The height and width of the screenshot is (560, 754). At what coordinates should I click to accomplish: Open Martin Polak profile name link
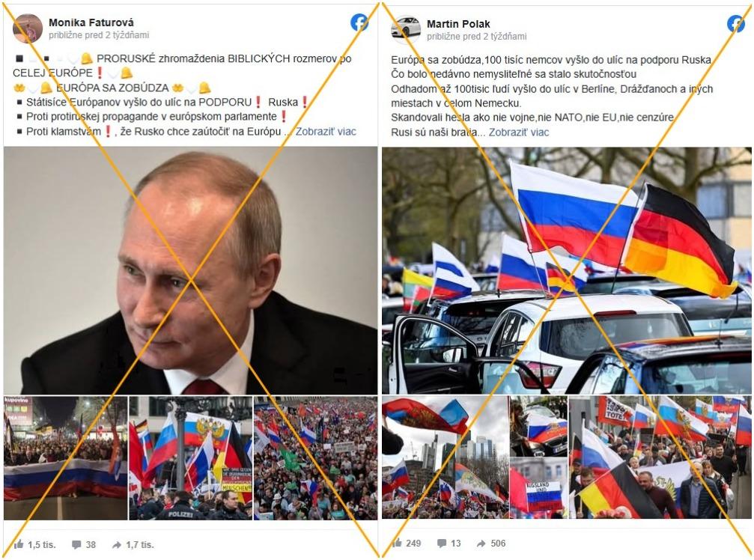458,23
